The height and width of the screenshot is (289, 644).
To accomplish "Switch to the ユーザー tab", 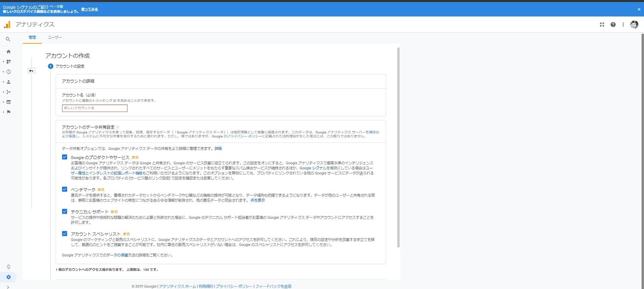I will (x=55, y=37).
